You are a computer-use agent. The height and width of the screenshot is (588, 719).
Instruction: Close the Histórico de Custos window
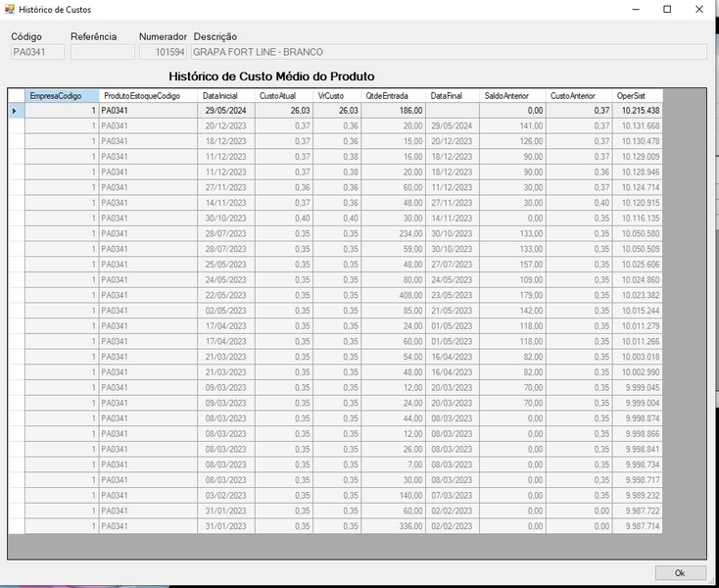click(698, 9)
